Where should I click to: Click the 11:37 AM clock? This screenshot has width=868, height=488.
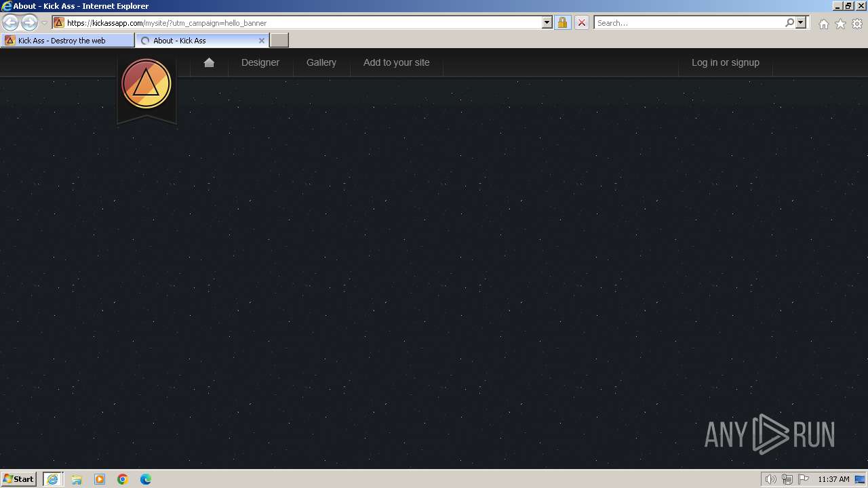(833, 479)
